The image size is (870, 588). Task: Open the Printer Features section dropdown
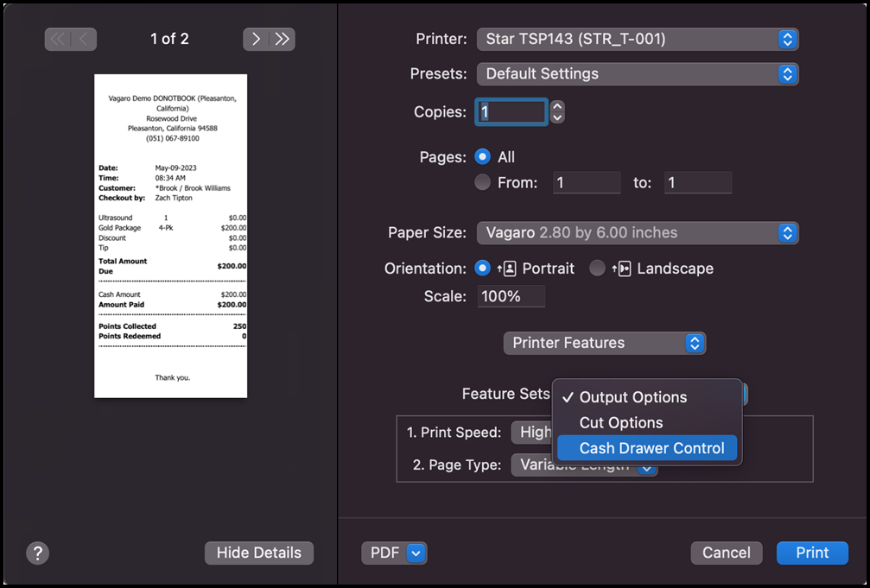point(604,344)
